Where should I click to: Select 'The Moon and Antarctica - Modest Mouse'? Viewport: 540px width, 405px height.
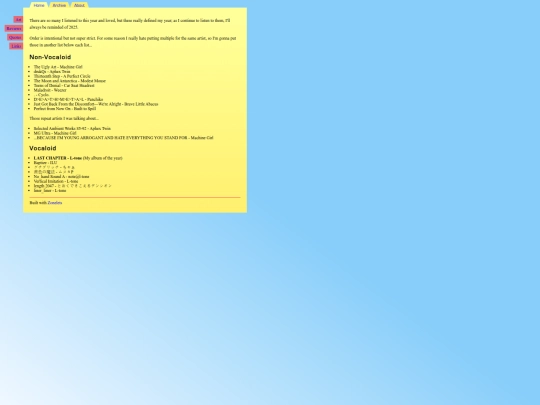tap(70, 81)
